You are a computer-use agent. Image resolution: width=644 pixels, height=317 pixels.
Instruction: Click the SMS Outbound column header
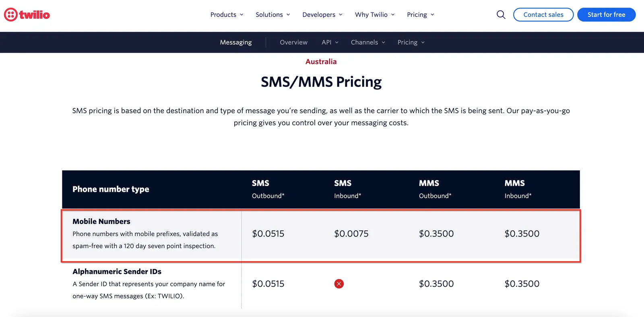[x=268, y=189]
